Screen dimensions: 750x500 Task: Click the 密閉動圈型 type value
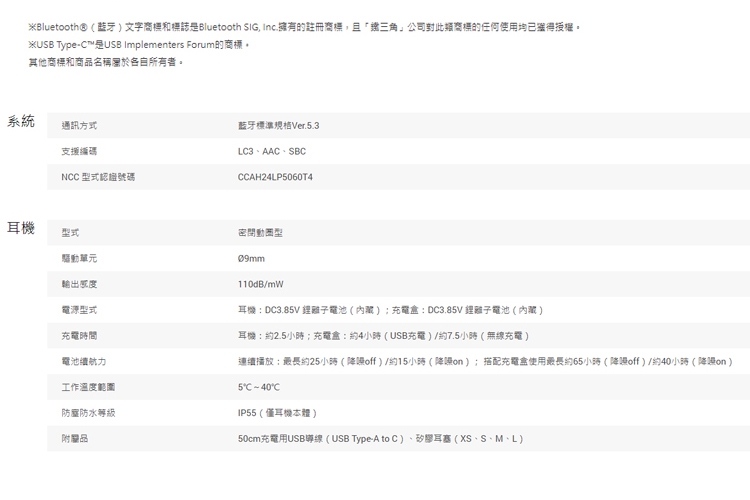[260, 232]
